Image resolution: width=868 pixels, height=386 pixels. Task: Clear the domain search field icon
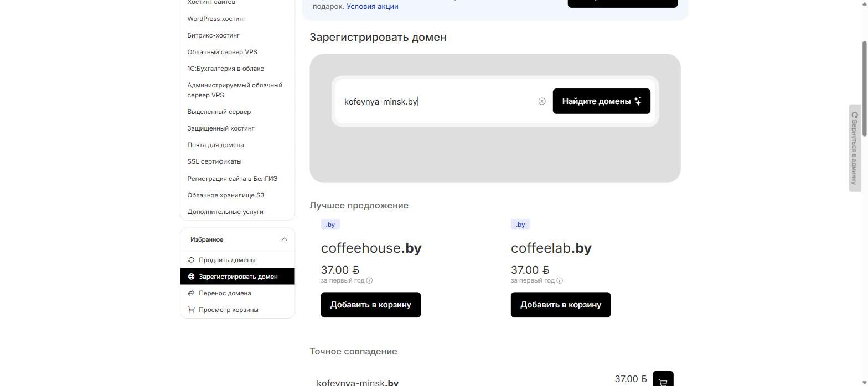click(542, 101)
